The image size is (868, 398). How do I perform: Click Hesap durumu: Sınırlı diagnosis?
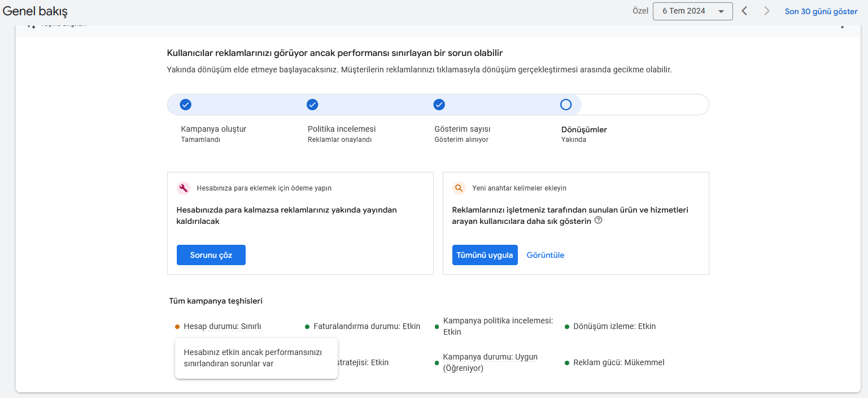223,326
